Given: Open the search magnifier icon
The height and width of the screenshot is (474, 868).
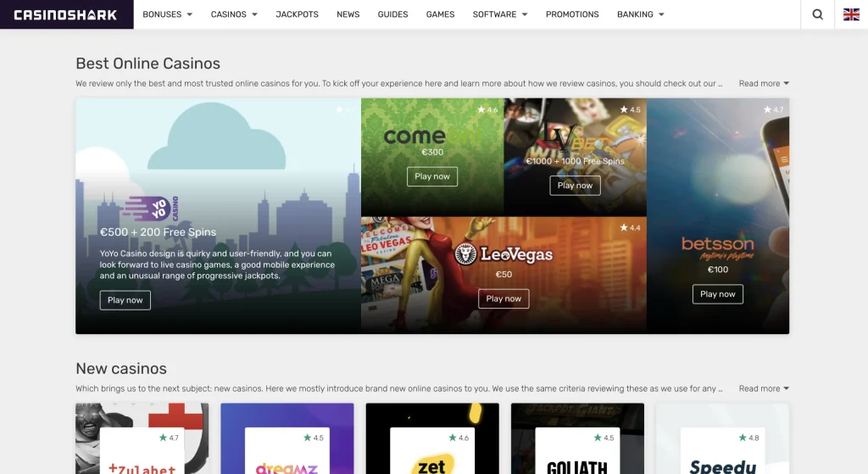Looking at the screenshot, I should [817, 14].
